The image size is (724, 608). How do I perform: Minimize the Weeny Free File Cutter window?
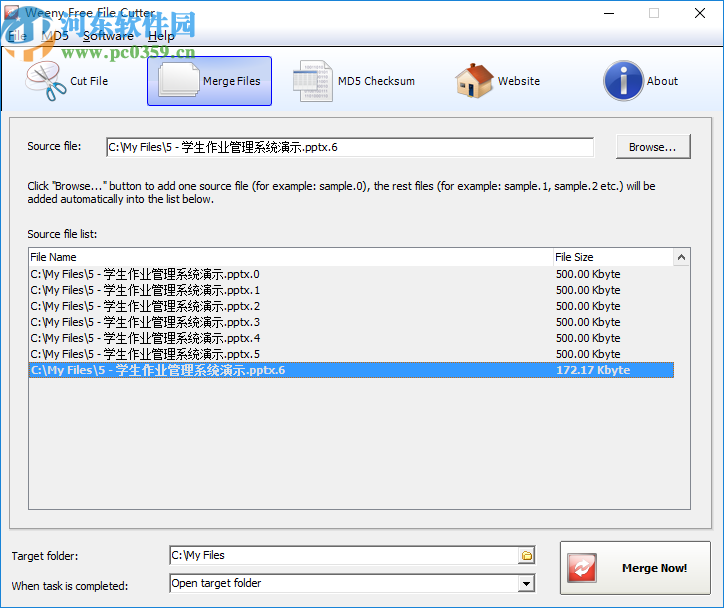point(609,13)
